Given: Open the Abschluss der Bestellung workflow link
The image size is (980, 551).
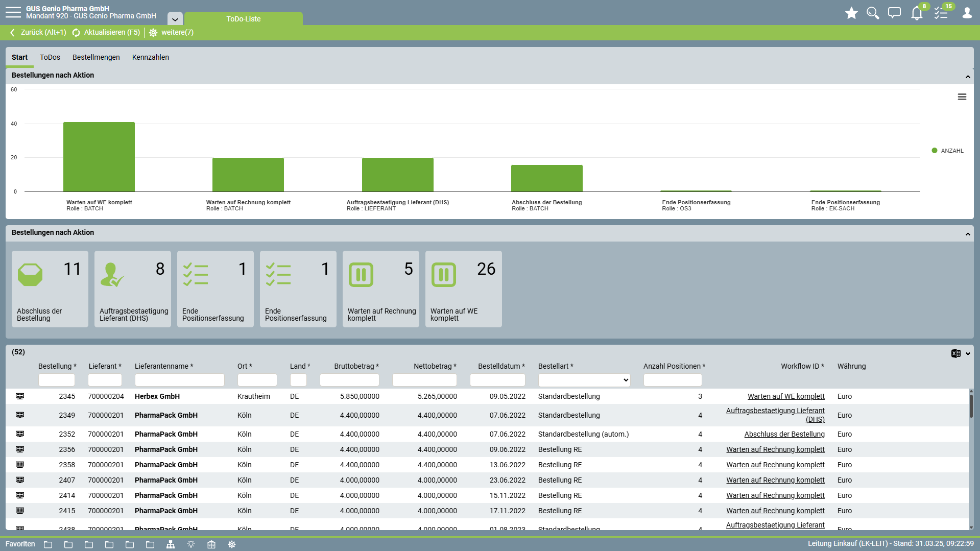Looking at the screenshot, I should (784, 434).
